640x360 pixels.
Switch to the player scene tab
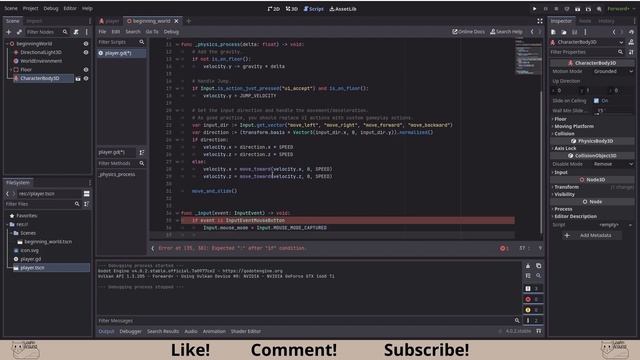coord(109,21)
